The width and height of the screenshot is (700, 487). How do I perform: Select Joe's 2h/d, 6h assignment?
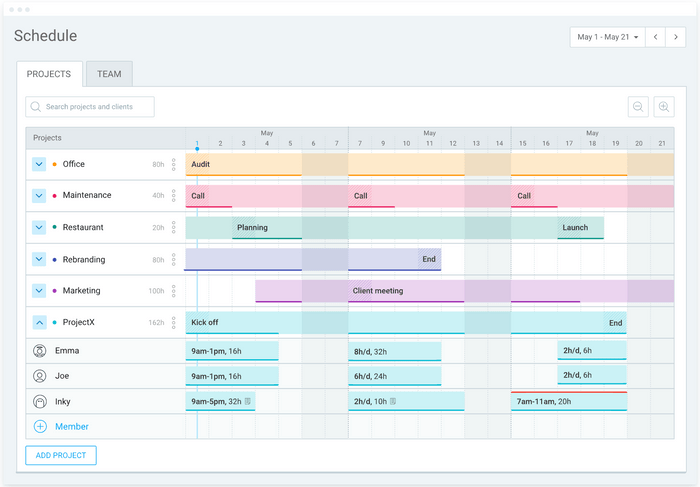coord(592,375)
